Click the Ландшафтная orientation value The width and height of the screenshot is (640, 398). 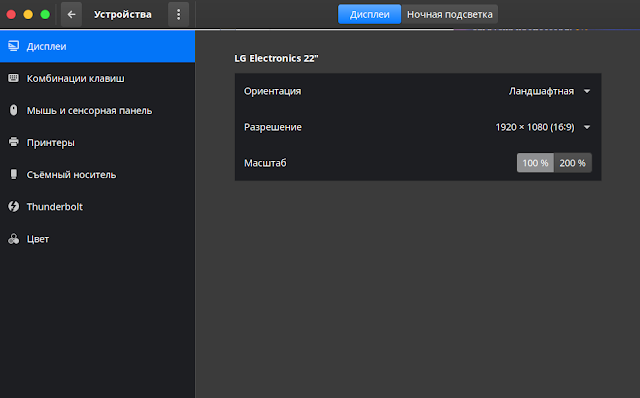(x=541, y=91)
